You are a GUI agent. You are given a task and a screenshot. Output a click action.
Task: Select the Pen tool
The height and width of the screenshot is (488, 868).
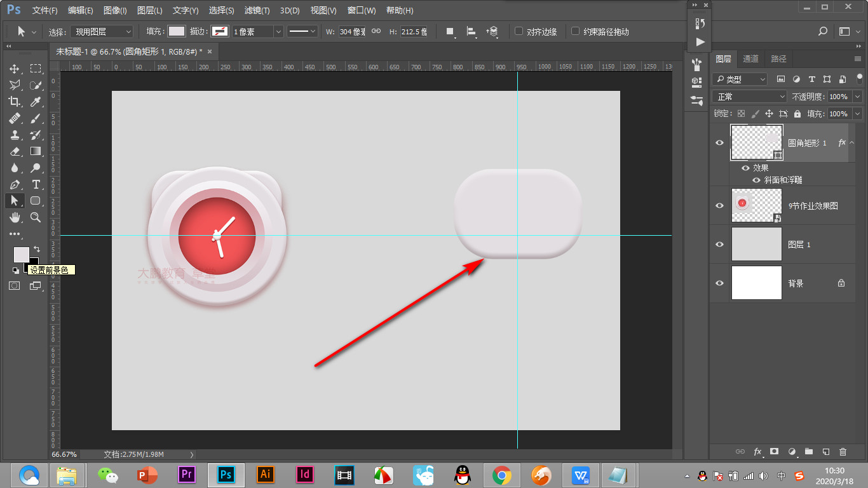[14, 184]
